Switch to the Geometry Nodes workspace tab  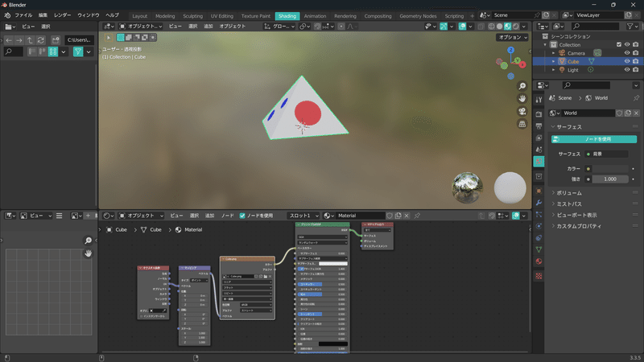[x=418, y=16]
